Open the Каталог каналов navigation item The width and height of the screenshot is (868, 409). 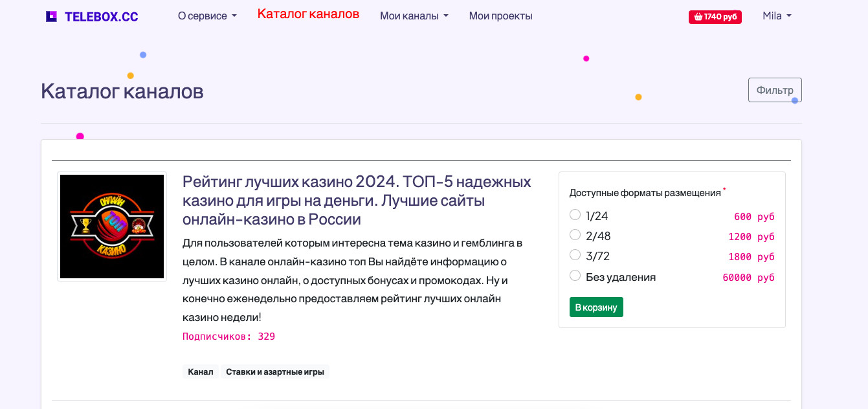click(x=308, y=14)
